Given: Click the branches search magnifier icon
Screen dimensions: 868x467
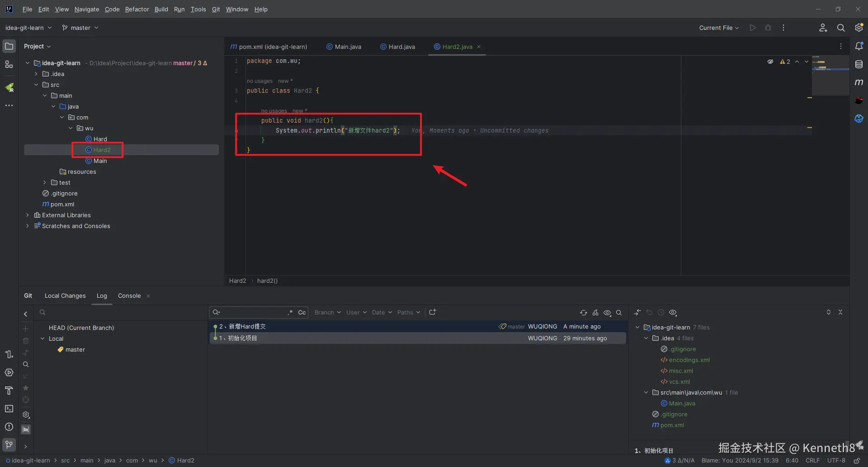Looking at the screenshot, I should 26,364.
